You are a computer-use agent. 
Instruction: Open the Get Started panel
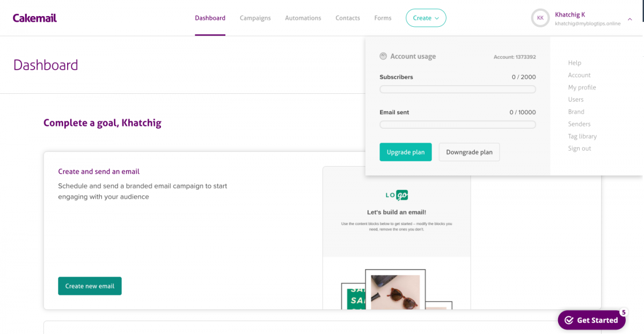(x=591, y=320)
